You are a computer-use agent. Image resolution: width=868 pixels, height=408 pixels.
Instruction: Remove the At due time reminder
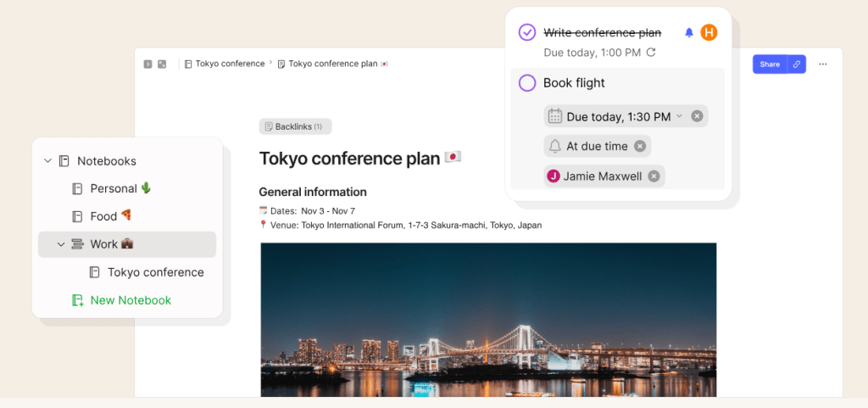[640, 146]
